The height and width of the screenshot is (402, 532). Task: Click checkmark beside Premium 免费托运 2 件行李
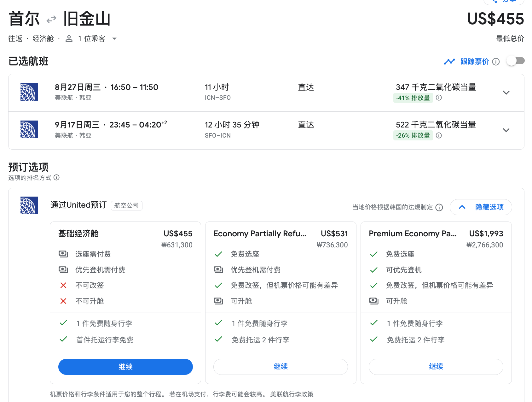[374, 339]
